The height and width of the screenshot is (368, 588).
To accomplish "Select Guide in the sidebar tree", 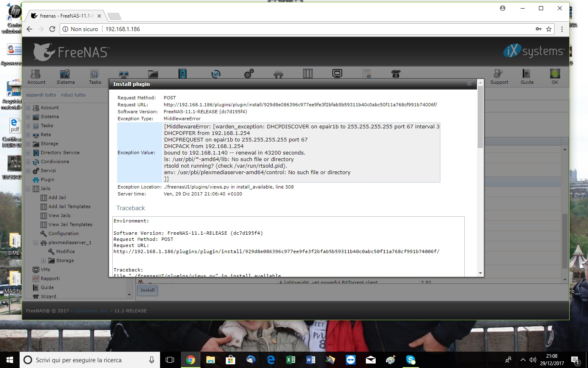I will pyautogui.click(x=47, y=287).
